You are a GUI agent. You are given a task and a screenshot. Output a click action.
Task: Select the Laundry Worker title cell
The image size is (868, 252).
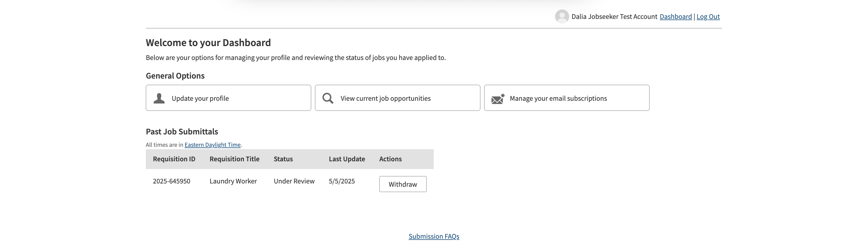[233, 181]
